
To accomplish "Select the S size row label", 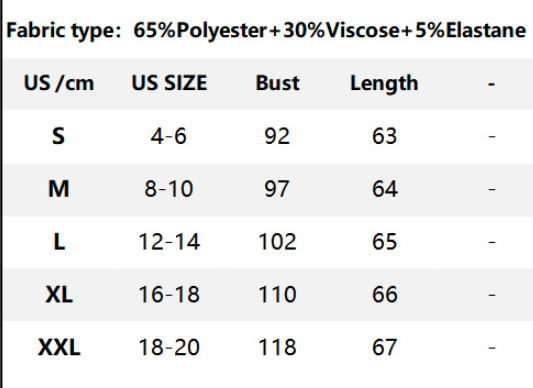I will click(x=58, y=136).
